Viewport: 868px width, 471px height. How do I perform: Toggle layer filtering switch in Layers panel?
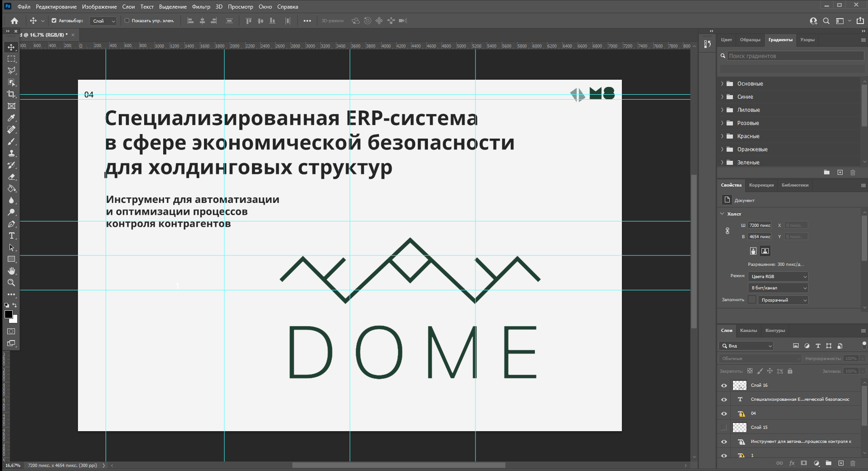pyautogui.click(x=864, y=345)
